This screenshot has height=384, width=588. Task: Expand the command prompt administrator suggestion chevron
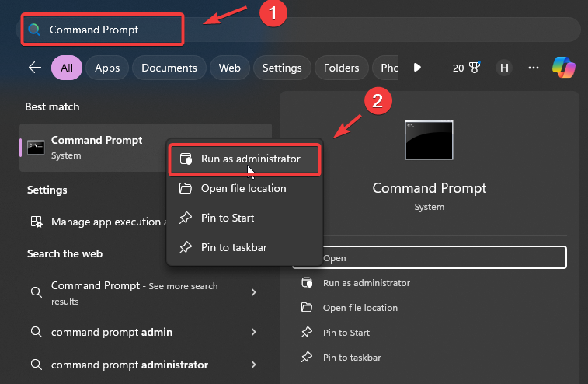[253, 365]
